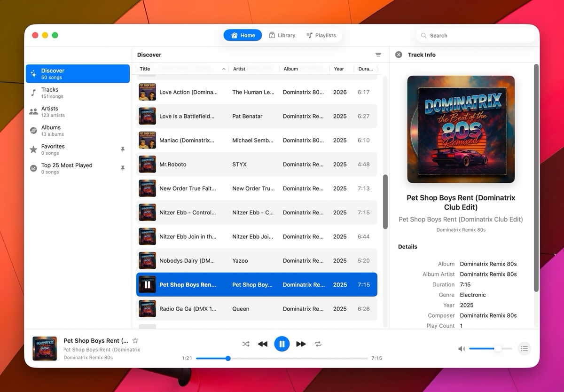Mute audio via the speaker icon
The image size is (564, 392).
pos(462,349)
